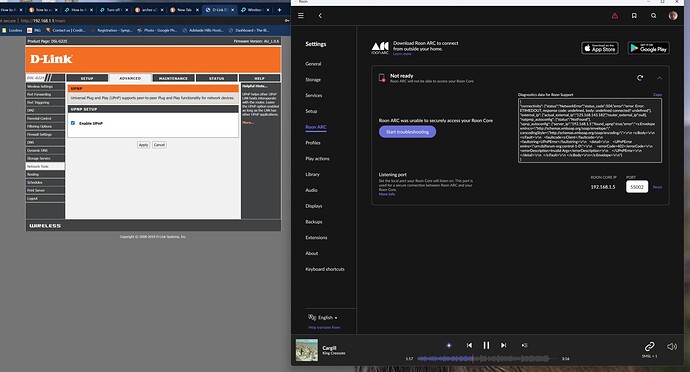690x372 pixels.
Task: Open the Roon play queue icon
Action: pyautogui.click(x=524, y=345)
